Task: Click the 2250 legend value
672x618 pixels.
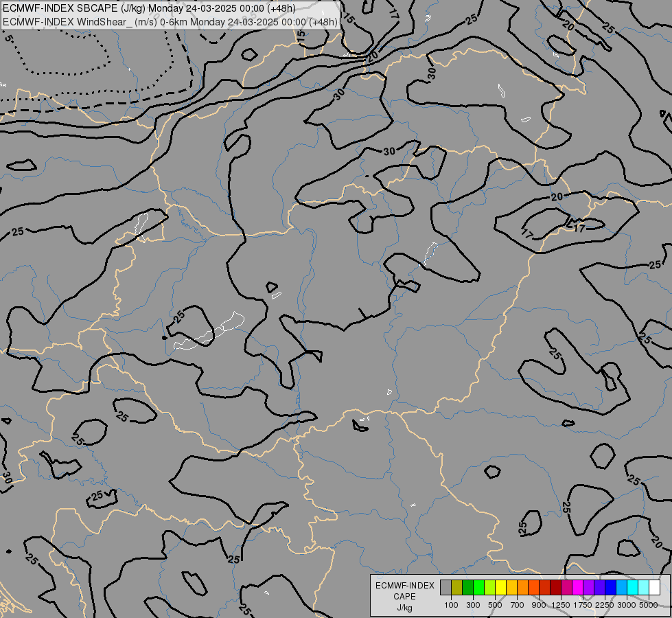Action: click(x=604, y=605)
